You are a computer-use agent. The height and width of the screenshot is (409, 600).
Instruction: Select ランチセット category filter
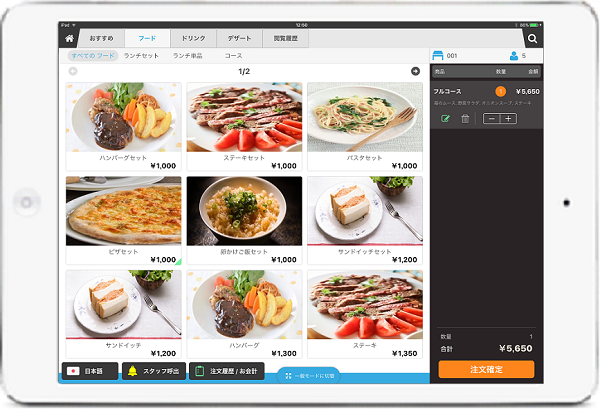tap(141, 55)
